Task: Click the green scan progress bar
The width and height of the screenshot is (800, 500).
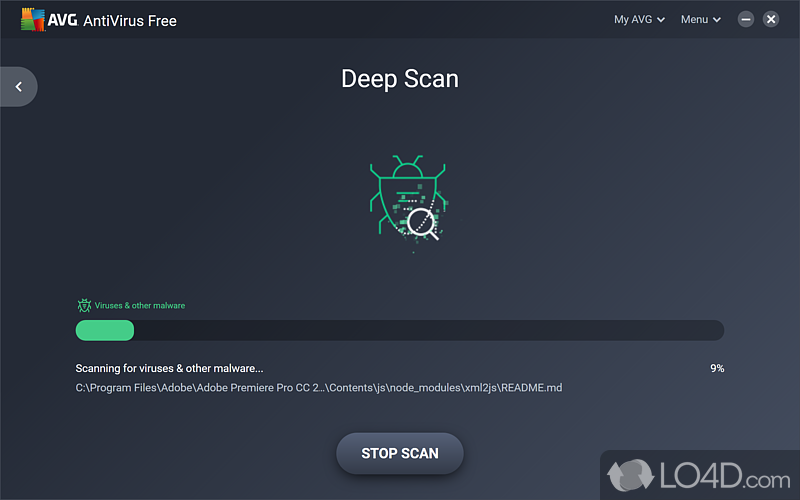Action: 399,330
